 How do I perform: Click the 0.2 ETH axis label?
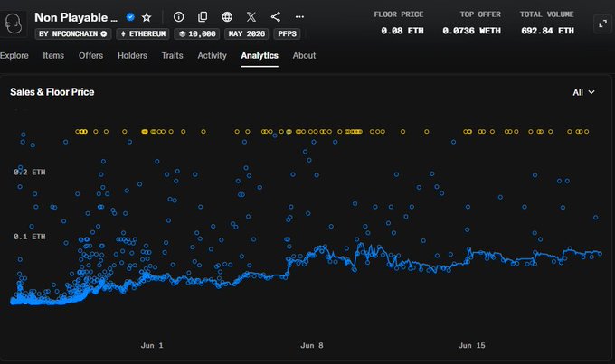(30, 172)
